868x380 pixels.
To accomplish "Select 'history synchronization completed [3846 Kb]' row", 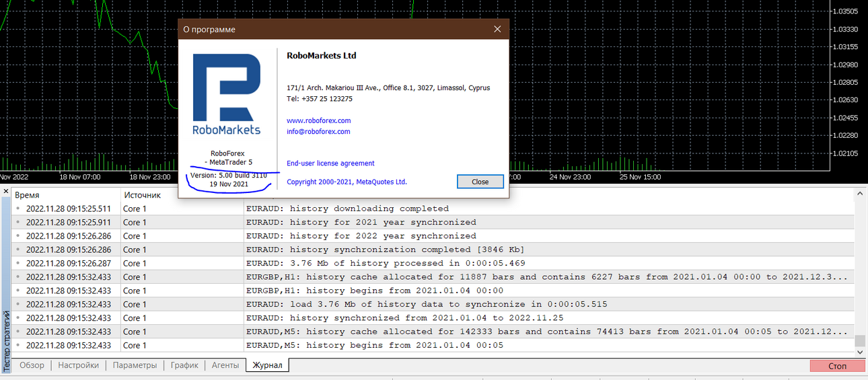I will 433,250.
